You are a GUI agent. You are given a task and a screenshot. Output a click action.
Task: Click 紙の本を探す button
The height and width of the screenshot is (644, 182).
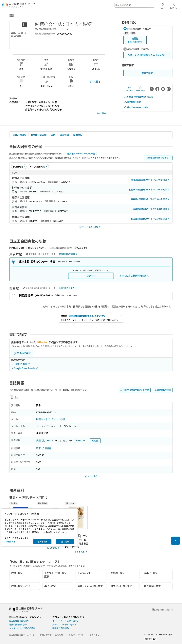tap(22, 353)
